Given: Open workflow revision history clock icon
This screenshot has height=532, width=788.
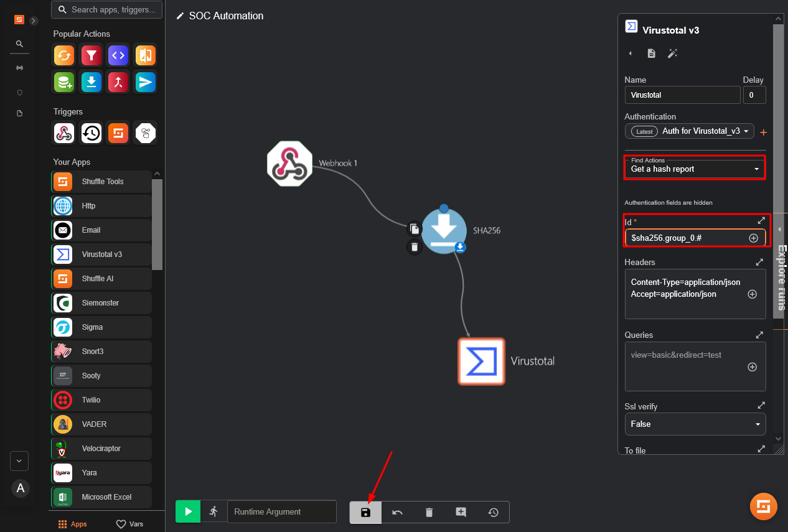Looking at the screenshot, I should [x=493, y=512].
